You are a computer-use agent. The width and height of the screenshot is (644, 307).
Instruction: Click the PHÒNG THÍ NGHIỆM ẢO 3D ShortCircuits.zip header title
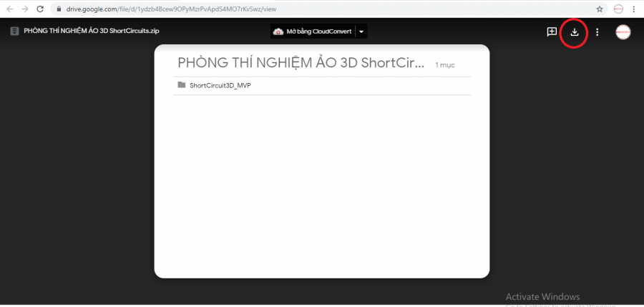pyautogui.click(x=92, y=31)
